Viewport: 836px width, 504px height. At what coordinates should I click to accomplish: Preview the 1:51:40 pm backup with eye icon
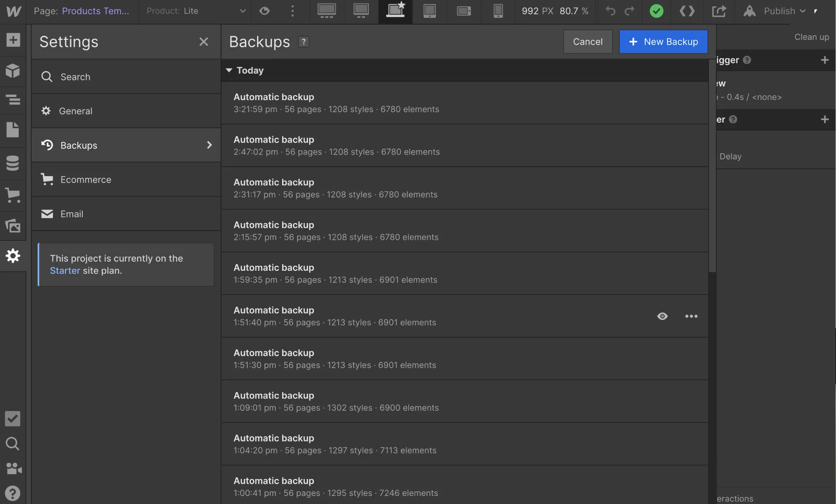click(663, 316)
